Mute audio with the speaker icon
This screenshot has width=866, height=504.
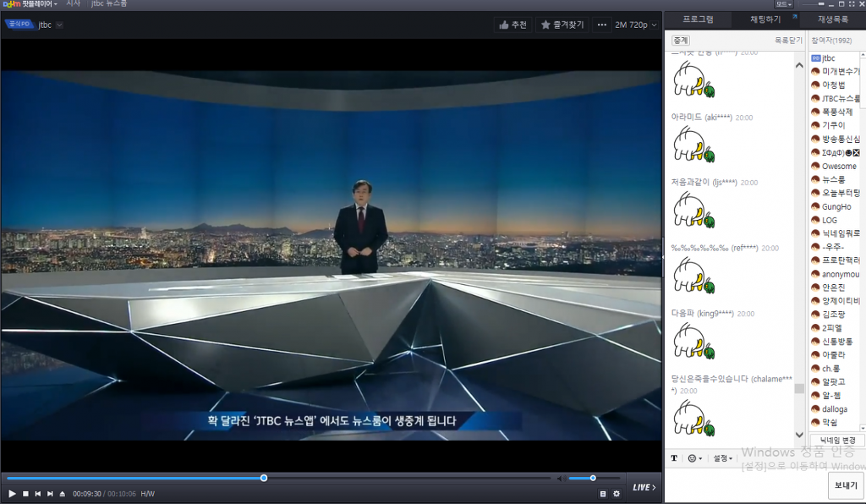(x=561, y=478)
